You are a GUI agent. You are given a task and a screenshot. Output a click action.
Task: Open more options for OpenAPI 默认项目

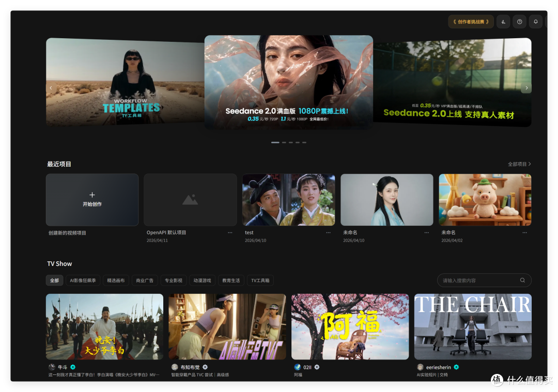point(230,232)
